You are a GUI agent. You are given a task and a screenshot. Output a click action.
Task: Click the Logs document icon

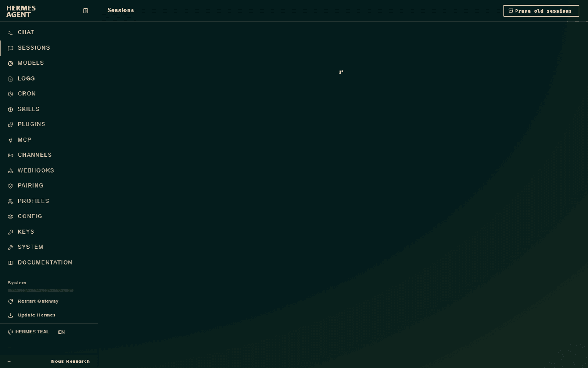click(11, 79)
